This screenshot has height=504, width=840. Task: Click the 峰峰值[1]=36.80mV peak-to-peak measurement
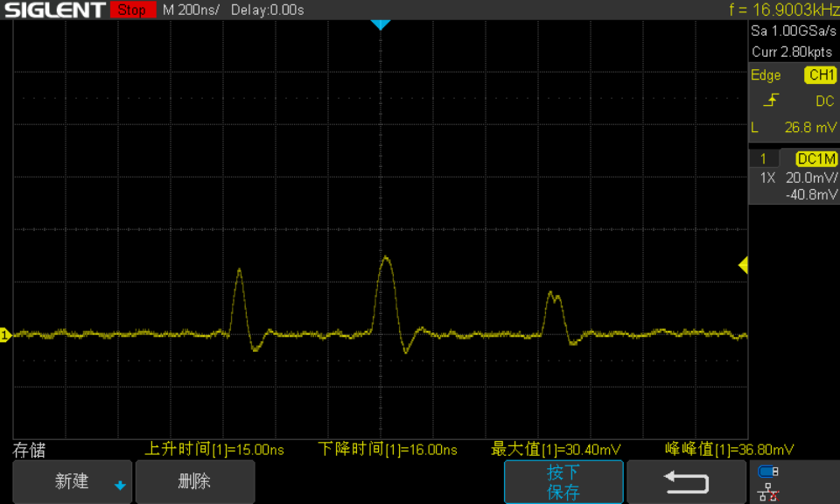tap(729, 450)
